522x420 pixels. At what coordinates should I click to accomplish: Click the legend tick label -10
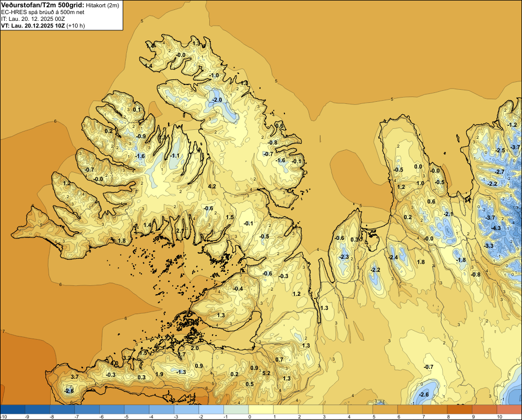(4, 417)
